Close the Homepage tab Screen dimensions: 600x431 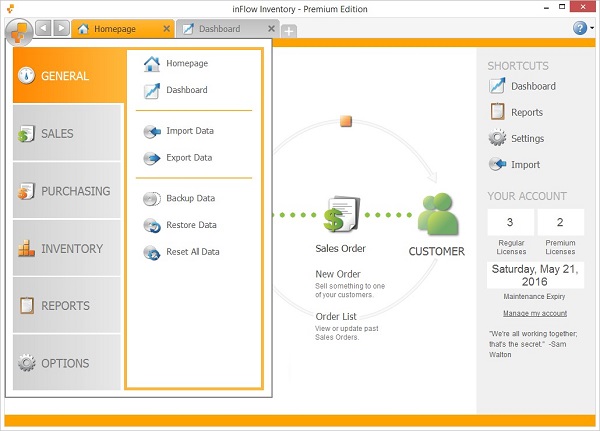pyautogui.click(x=166, y=29)
